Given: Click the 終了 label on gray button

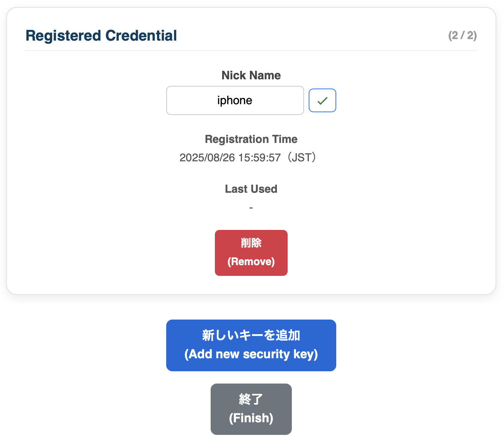Looking at the screenshot, I should click(251, 399).
